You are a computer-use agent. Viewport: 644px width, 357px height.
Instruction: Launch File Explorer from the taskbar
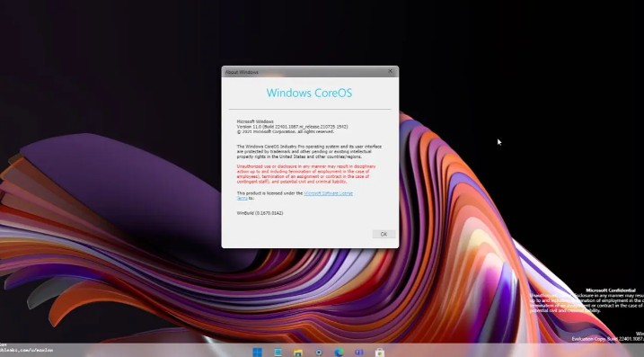tap(298, 353)
